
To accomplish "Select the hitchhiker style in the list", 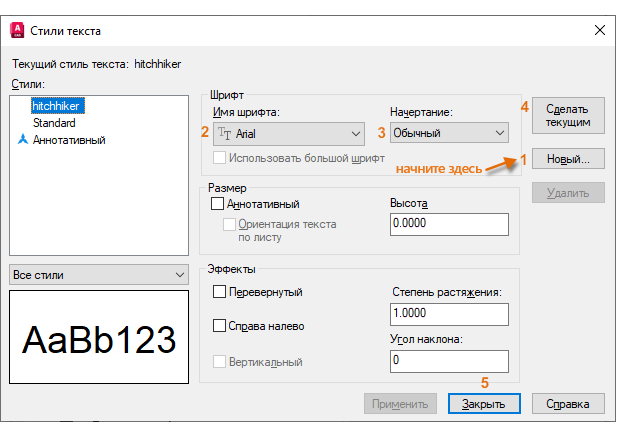I will [x=58, y=106].
